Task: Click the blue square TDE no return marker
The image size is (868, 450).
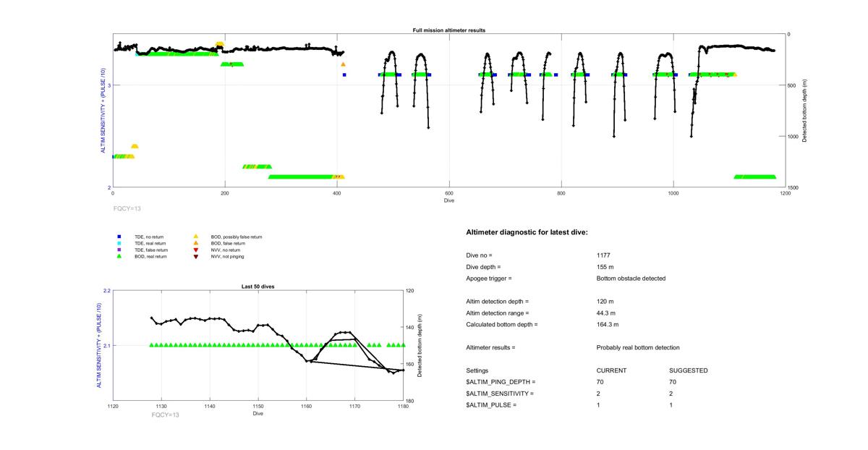Action: pyautogui.click(x=118, y=237)
